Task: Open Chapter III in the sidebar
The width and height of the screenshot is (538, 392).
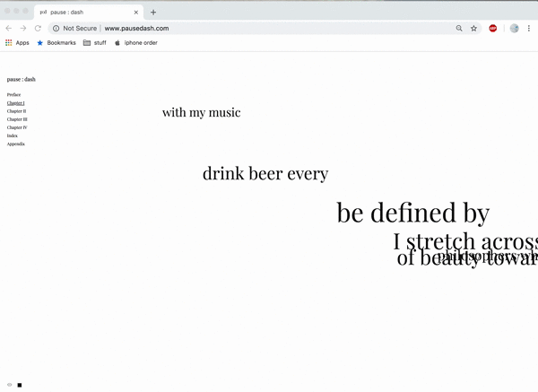Action: point(17,119)
